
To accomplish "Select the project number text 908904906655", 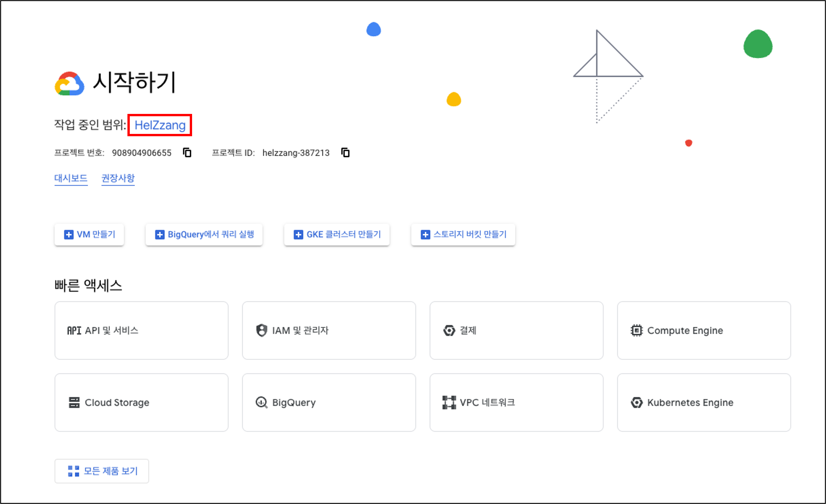I will pos(142,153).
